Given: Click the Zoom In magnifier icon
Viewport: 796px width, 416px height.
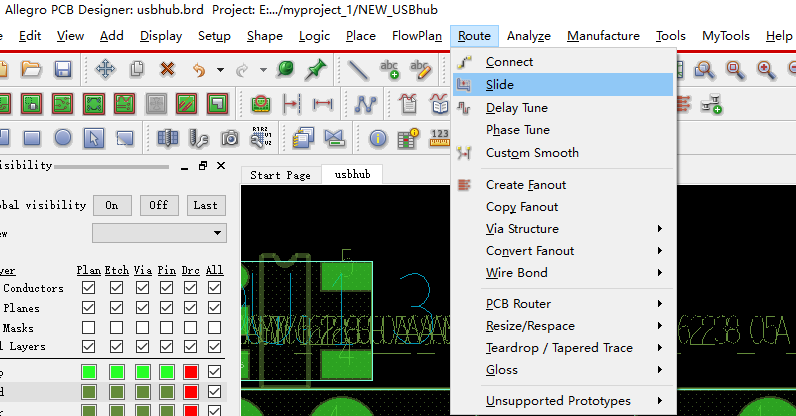Looking at the screenshot, I should pyautogui.click(x=766, y=69).
